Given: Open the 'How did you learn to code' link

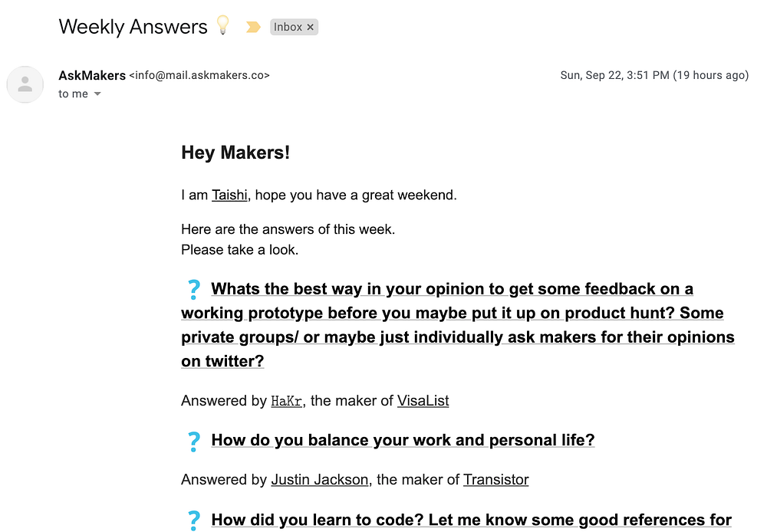Looking at the screenshot, I should [471, 521].
